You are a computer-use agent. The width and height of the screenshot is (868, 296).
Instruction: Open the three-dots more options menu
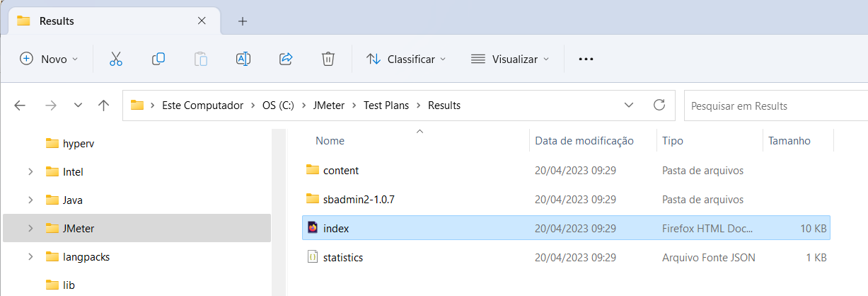pos(586,59)
